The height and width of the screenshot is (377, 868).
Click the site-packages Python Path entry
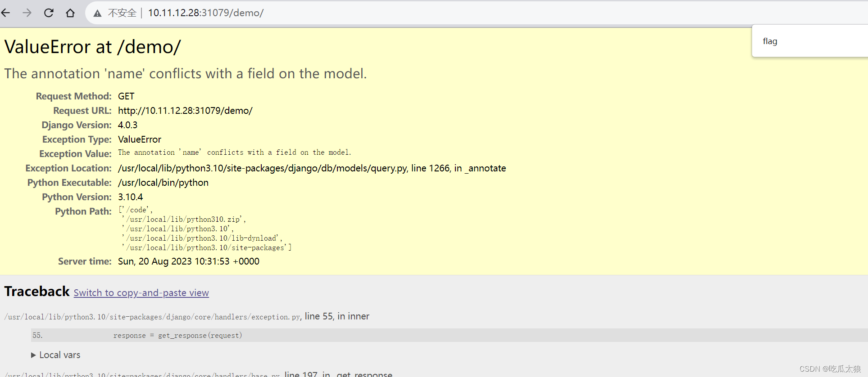(x=206, y=247)
